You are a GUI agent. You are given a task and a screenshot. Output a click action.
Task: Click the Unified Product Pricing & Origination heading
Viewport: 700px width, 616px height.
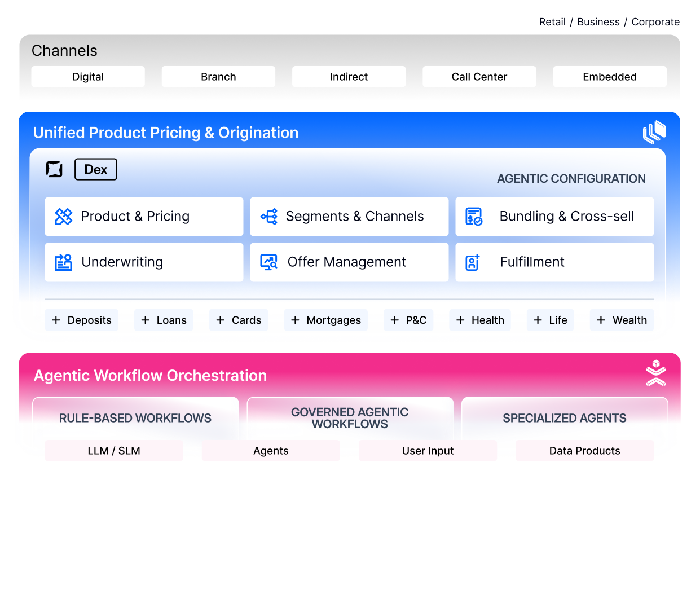(x=166, y=133)
